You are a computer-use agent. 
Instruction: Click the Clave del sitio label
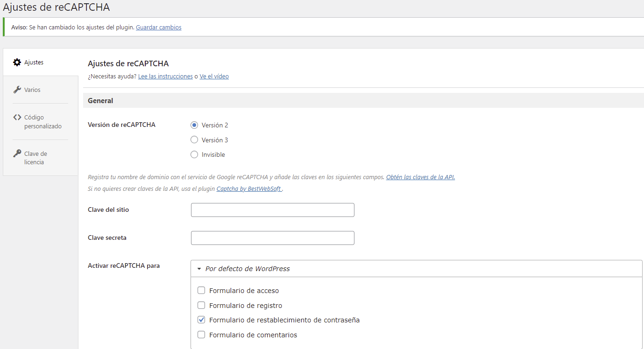(108, 209)
